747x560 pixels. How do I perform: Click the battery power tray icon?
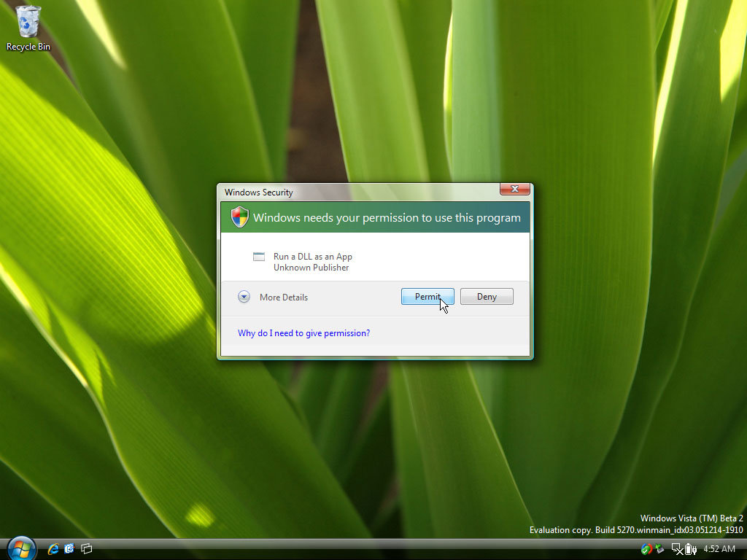(x=690, y=549)
